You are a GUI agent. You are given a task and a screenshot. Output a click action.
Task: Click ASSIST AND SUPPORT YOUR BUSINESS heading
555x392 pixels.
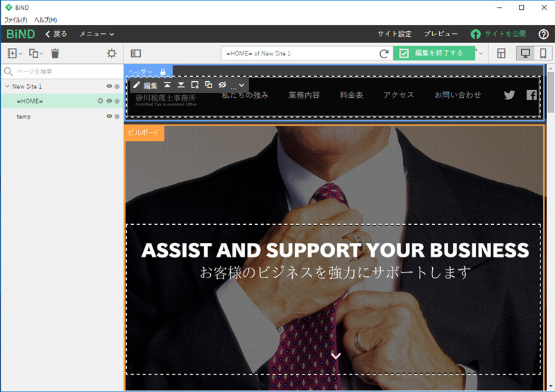(335, 250)
